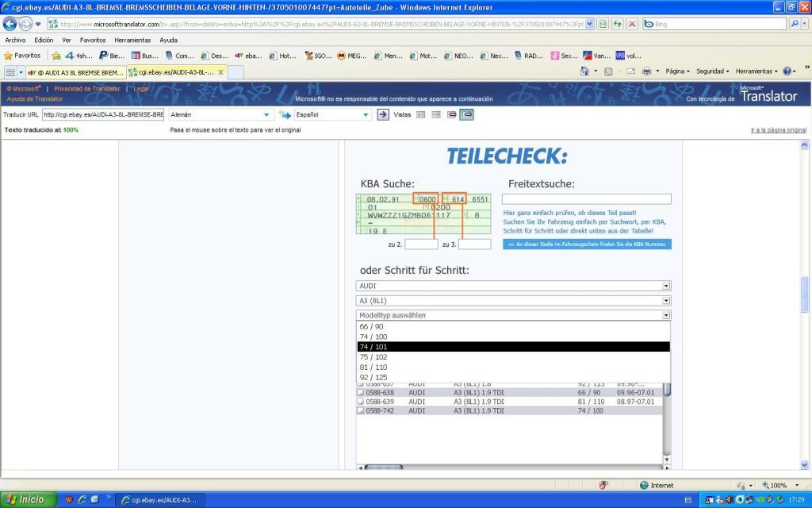The height and width of the screenshot is (508, 812).
Task: Expand the address bar URL history dropdown
Action: [589, 24]
